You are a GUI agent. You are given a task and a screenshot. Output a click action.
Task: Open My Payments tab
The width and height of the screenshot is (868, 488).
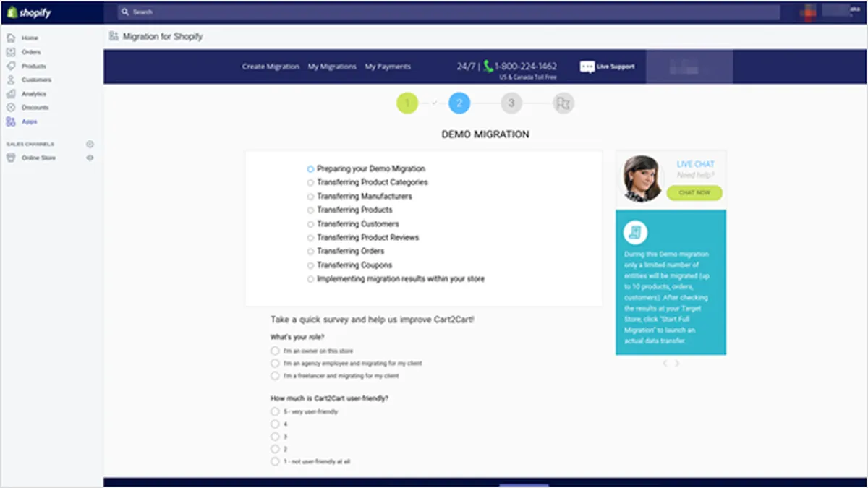click(x=388, y=67)
